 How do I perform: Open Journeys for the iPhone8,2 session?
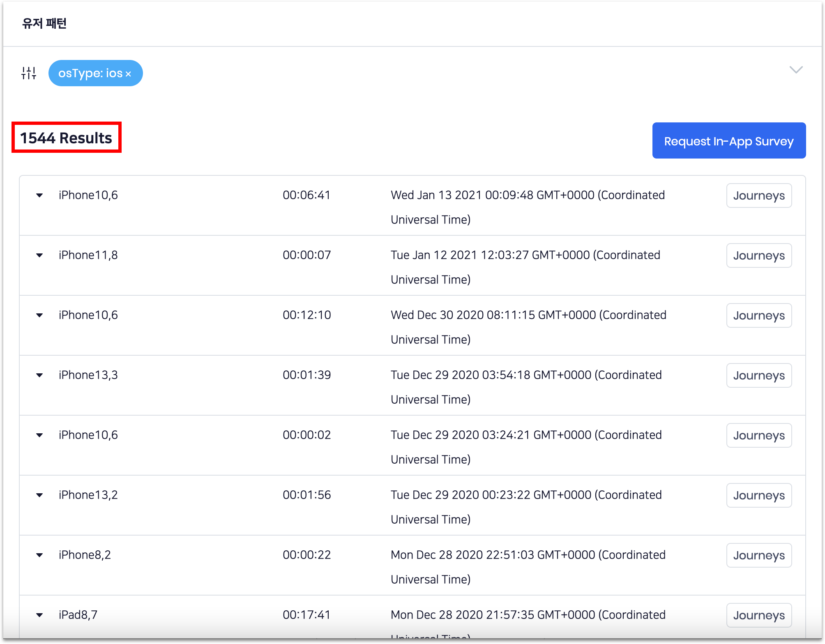click(758, 555)
